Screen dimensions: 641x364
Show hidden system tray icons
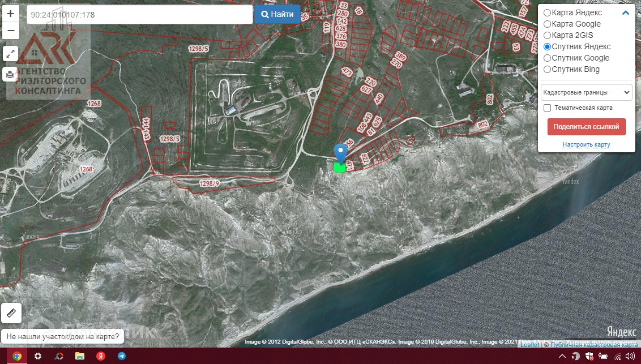click(x=562, y=356)
